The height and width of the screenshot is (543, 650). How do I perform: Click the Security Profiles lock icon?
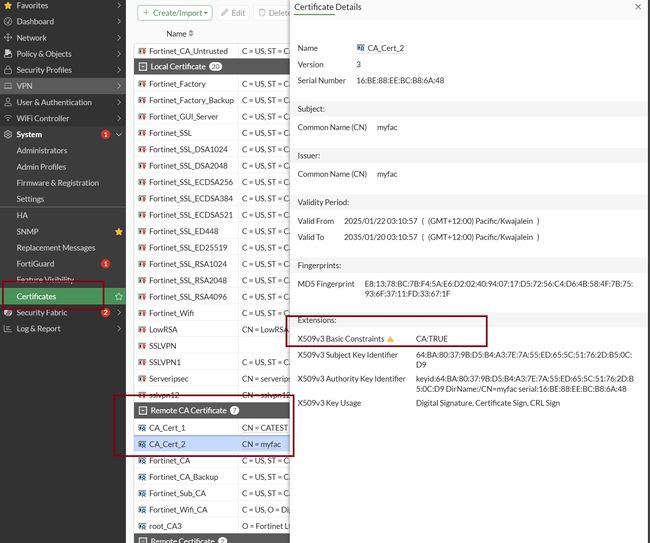pos(8,70)
